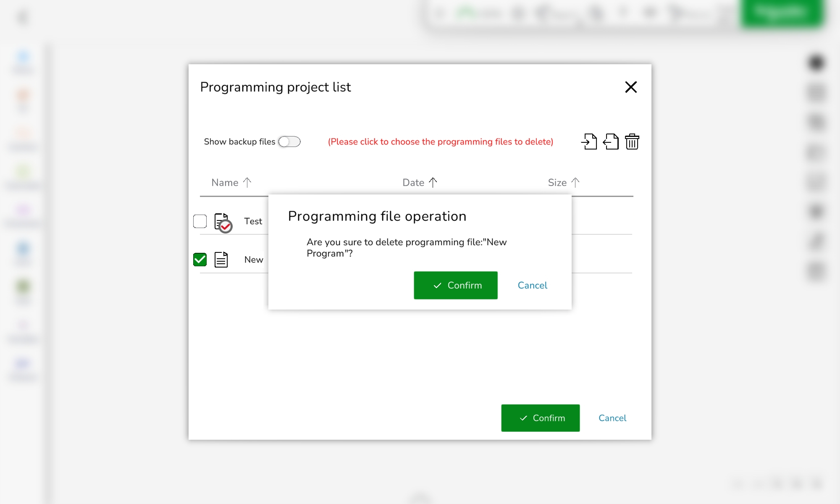Image resolution: width=840 pixels, height=504 pixels.
Task: Click the Test file icon with red checkmark
Action: point(223,222)
